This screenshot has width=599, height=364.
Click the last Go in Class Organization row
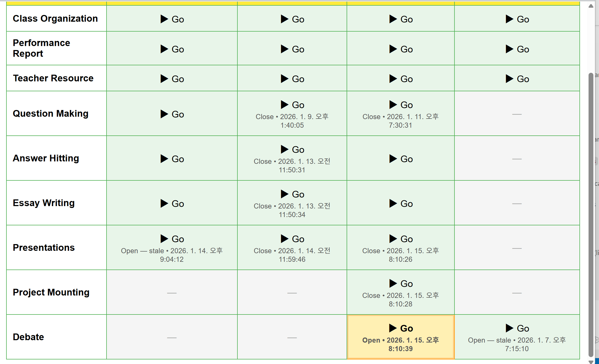(x=517, y=19)
